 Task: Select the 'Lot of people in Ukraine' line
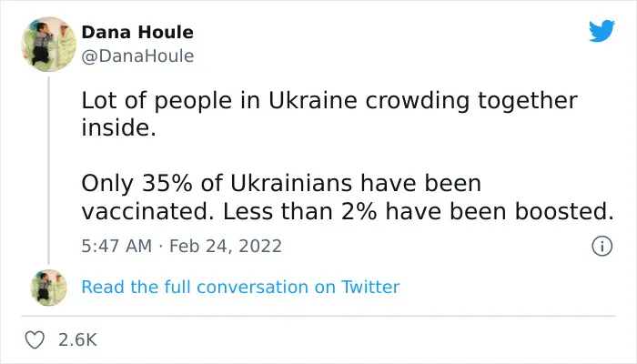[x=329, y=101]
